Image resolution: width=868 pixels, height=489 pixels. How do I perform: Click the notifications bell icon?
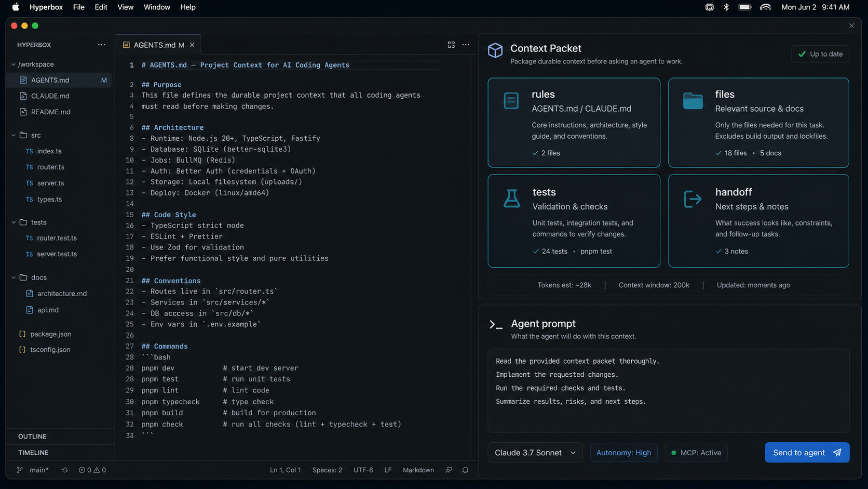pos(465,470)
